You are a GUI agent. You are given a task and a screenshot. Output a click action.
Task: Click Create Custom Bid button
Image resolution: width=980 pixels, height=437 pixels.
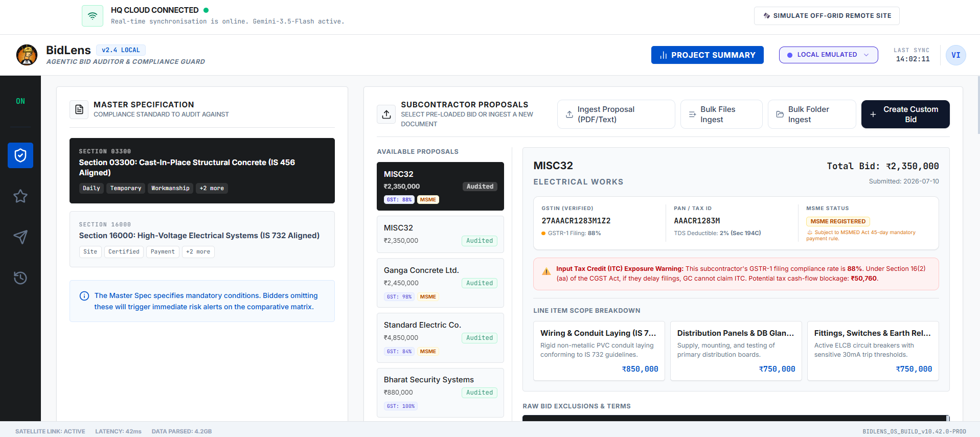tap(905, 114)
